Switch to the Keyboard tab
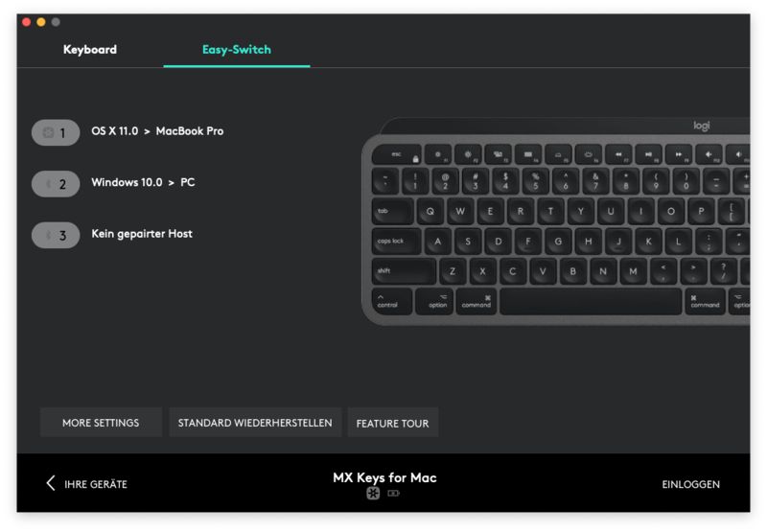The width and height of the screenshot is (767, 532). [x=90, y=50]
